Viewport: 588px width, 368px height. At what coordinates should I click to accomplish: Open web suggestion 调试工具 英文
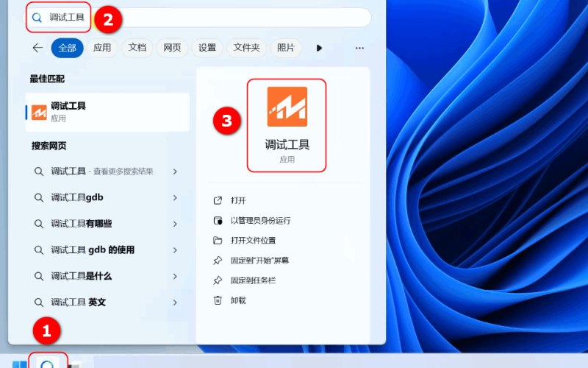tap(79, 302)
